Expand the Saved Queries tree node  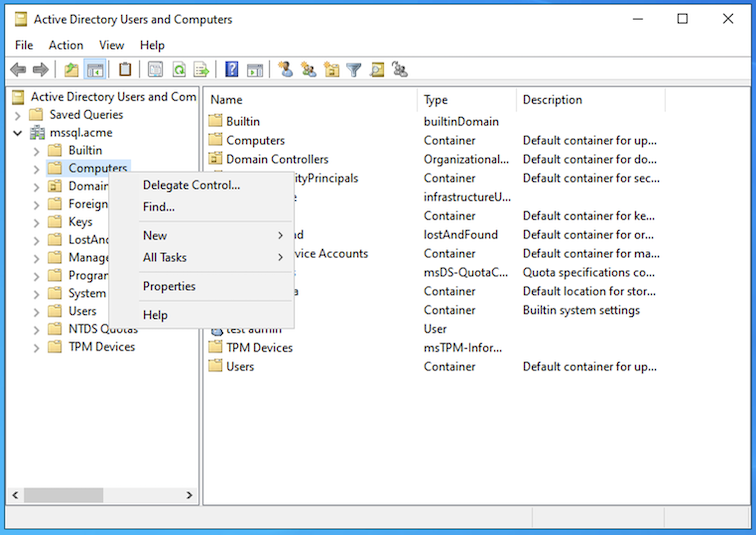18,116
